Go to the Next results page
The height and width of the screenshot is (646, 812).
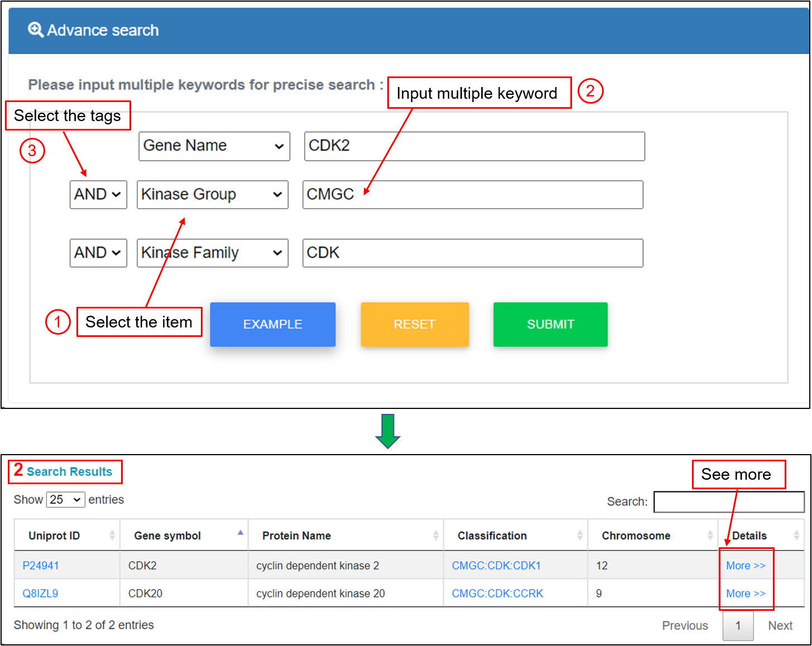(x=780, y=626)
